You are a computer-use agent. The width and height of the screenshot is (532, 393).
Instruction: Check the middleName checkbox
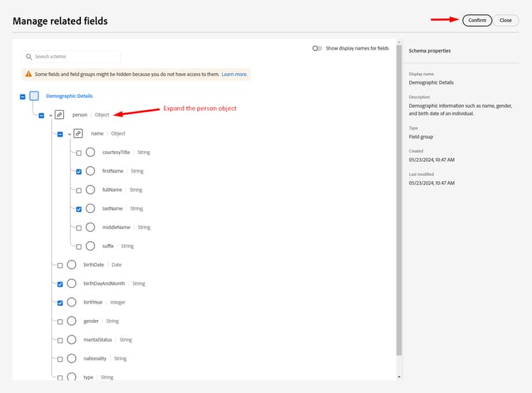click(x=79, y=228)
